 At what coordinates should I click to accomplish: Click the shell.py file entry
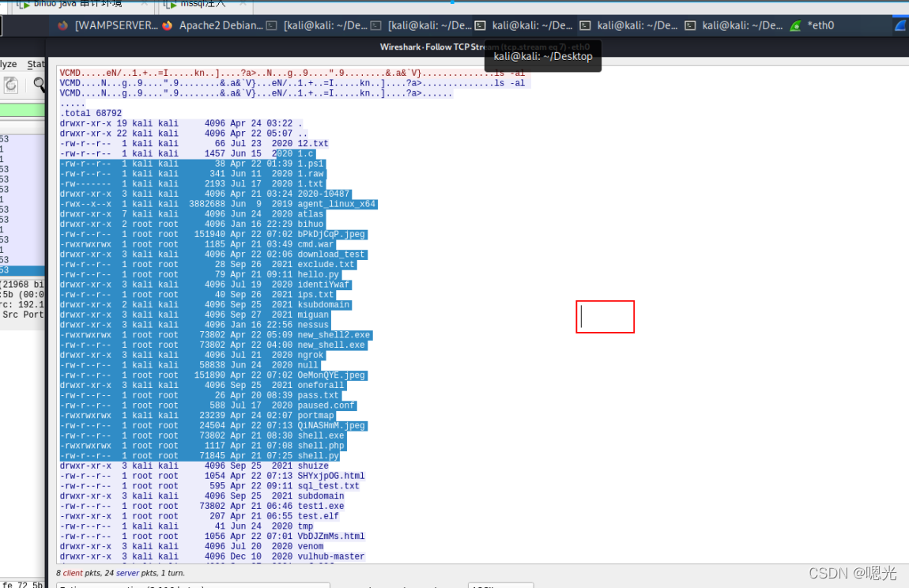[319, 456]
